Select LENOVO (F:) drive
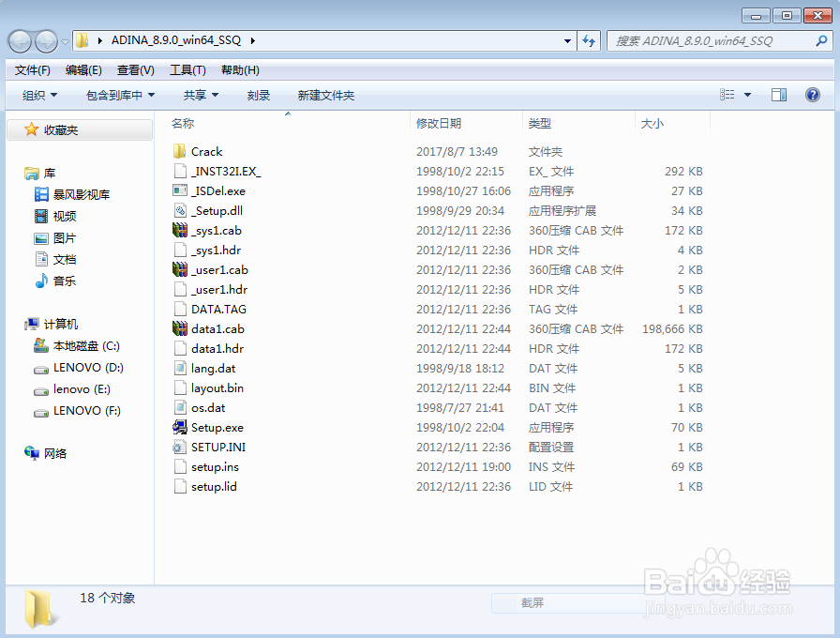Image resolution: width=840 pixels, height=638 pixels. (x=87, y=410)
